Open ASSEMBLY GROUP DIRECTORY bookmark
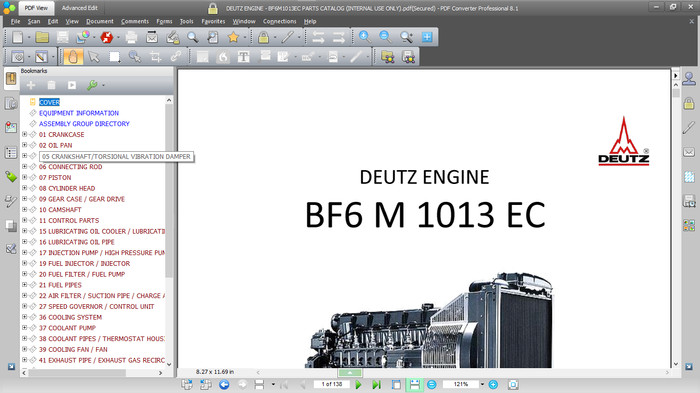 coord(84,124)
